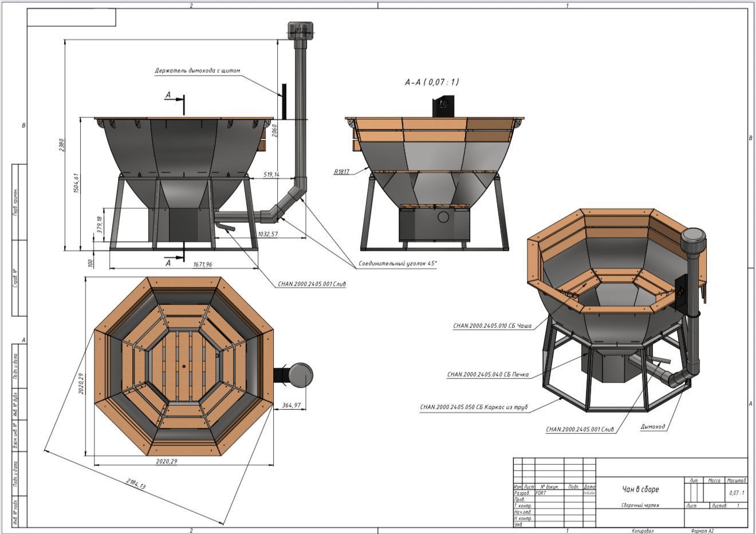Click the R1817 radius callout

(x=342, y=171)
